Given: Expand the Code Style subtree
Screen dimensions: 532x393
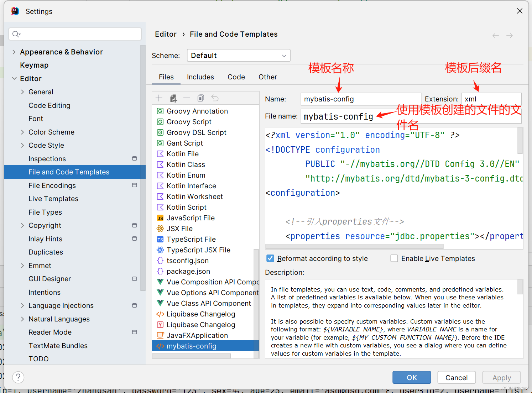Looking at the screenshot, I should click(x=22, y=145).
